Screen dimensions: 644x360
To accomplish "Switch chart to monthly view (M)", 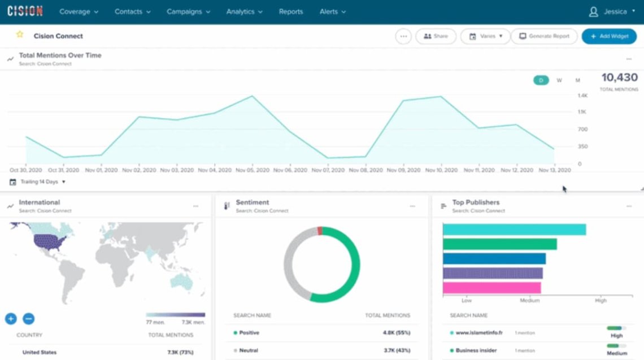I will pyautogui.click(x=577, y=80).
